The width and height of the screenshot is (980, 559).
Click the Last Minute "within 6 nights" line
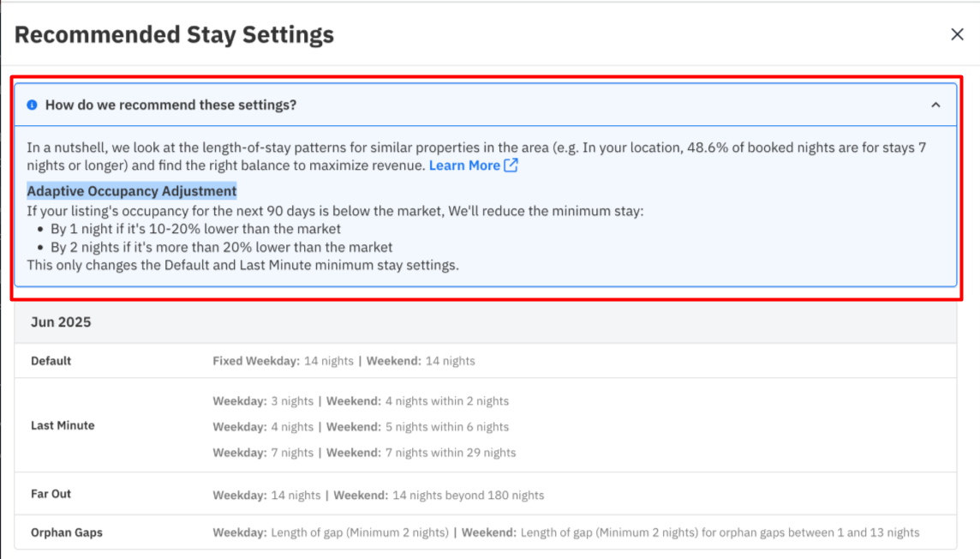click(x=360, y=427)
